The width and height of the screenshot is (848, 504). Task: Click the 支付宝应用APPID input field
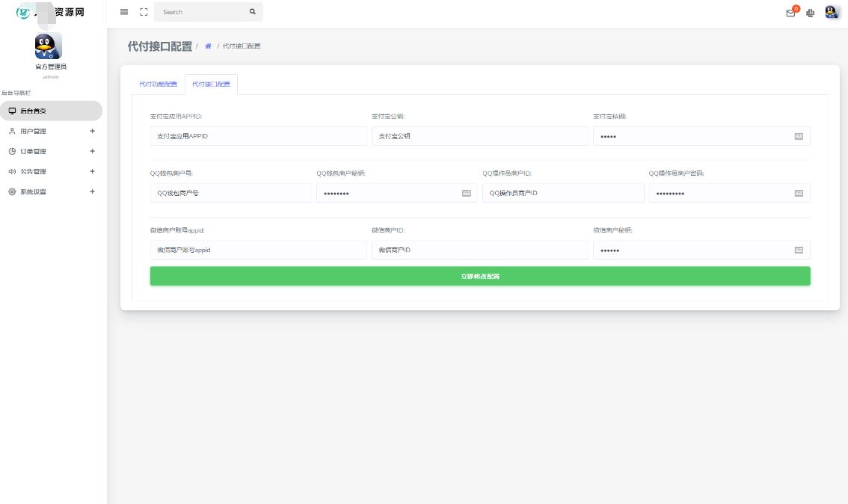click(x=258, y=136)
